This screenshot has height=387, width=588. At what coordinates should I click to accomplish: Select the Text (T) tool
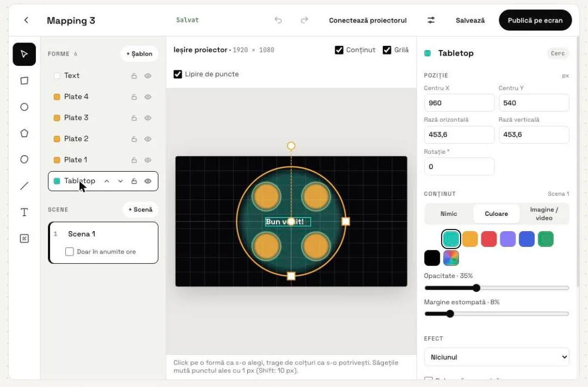click(24, 212)
